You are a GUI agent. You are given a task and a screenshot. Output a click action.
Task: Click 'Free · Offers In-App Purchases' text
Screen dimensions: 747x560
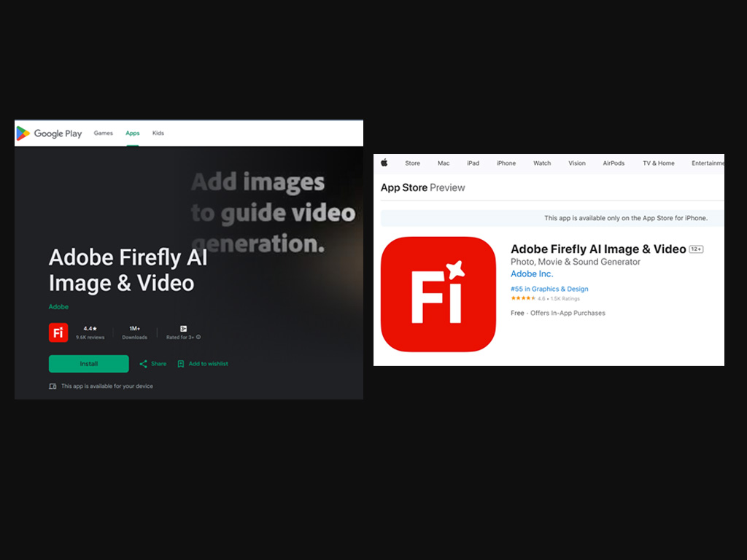tap(558, 313)
